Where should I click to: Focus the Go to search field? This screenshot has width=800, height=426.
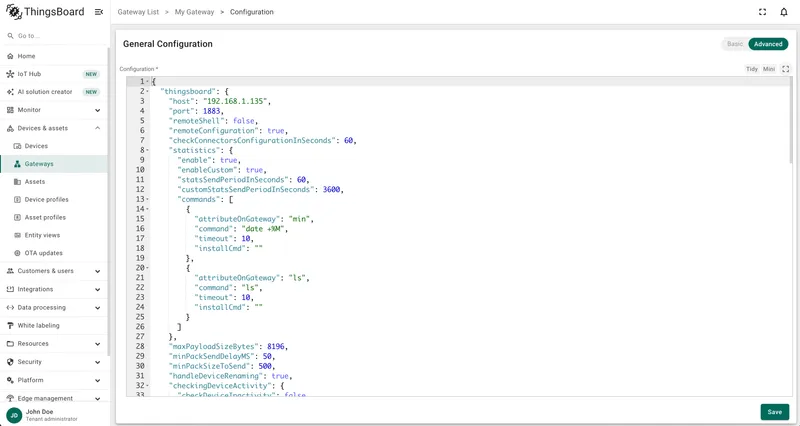54,36
